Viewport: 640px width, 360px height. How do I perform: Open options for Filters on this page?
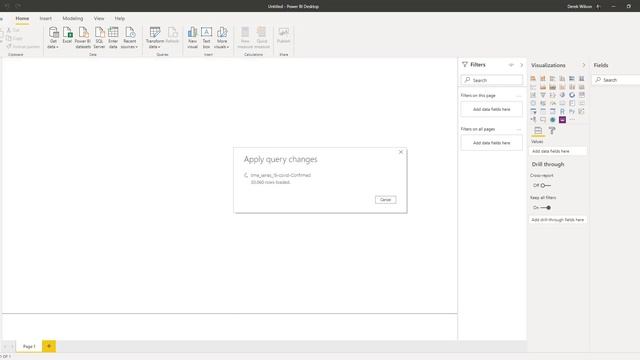[518, 96]
